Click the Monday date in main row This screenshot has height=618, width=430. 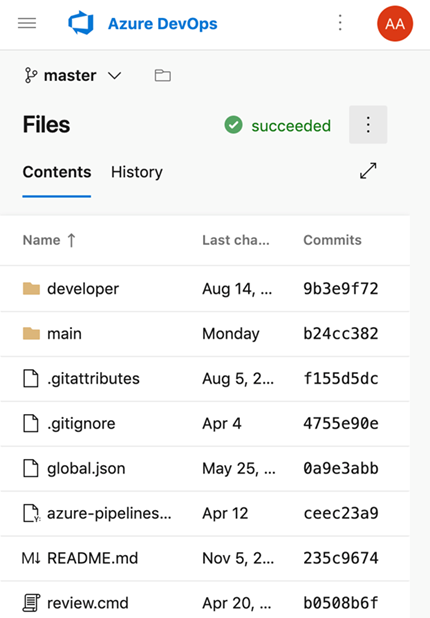(x=231, y=334)
